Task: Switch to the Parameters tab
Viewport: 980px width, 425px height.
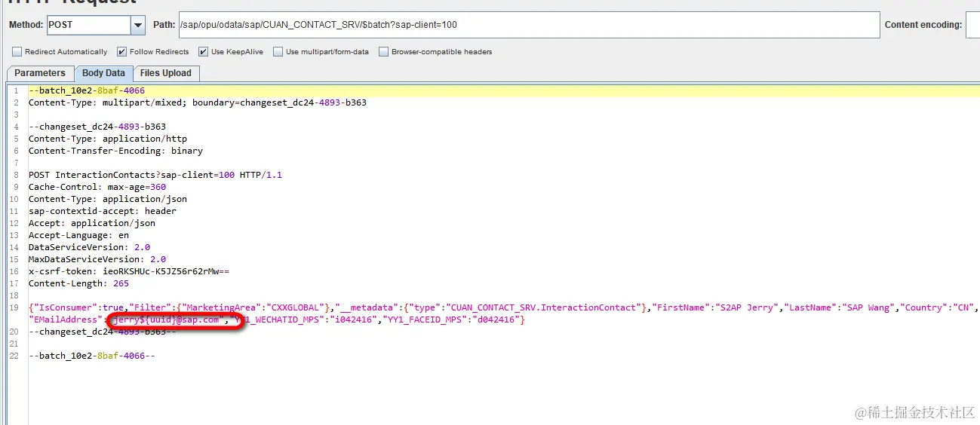Action: pyautogui.click(x=40, y=73)
